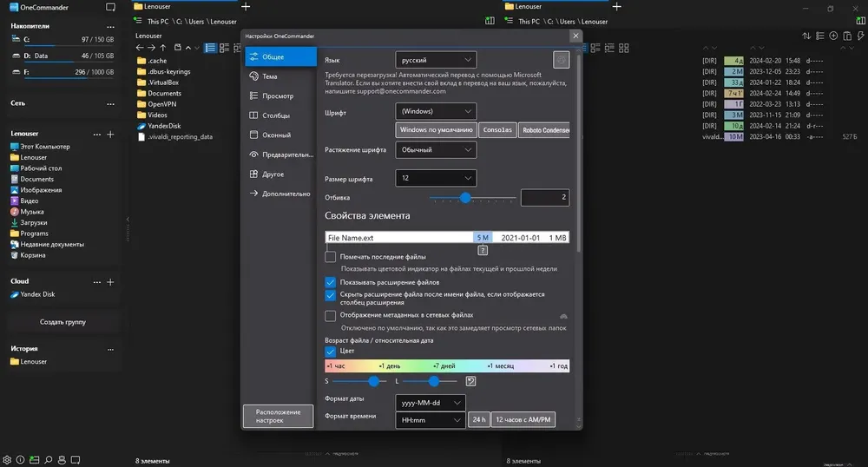Open the Столбцы settings tab

(280, 115)
